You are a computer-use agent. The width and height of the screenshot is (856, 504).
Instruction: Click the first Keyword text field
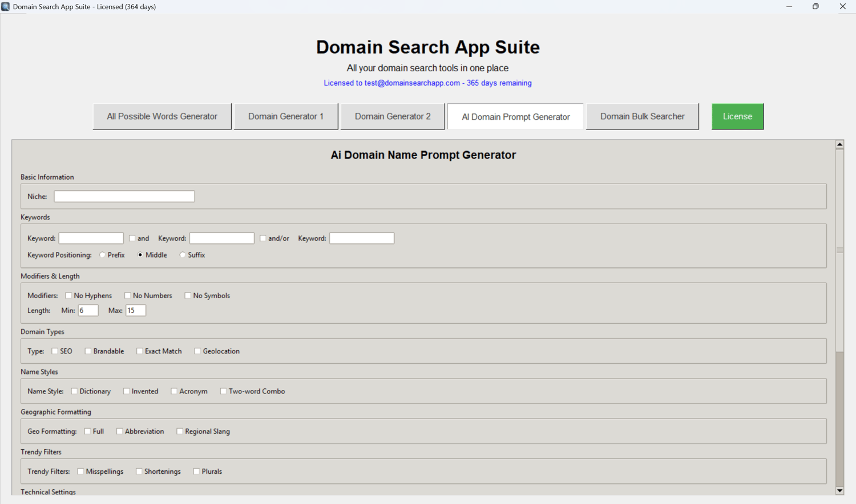pyautogui.click(x=91, y=238)
